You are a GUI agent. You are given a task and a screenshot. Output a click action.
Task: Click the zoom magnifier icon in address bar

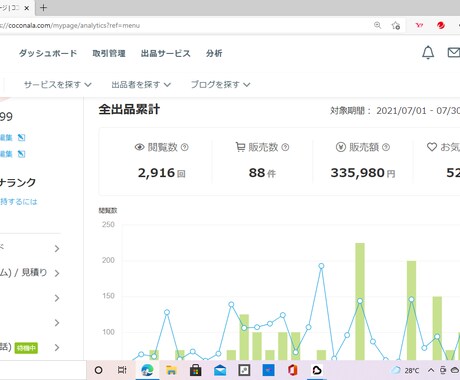[x=377, y=25]
